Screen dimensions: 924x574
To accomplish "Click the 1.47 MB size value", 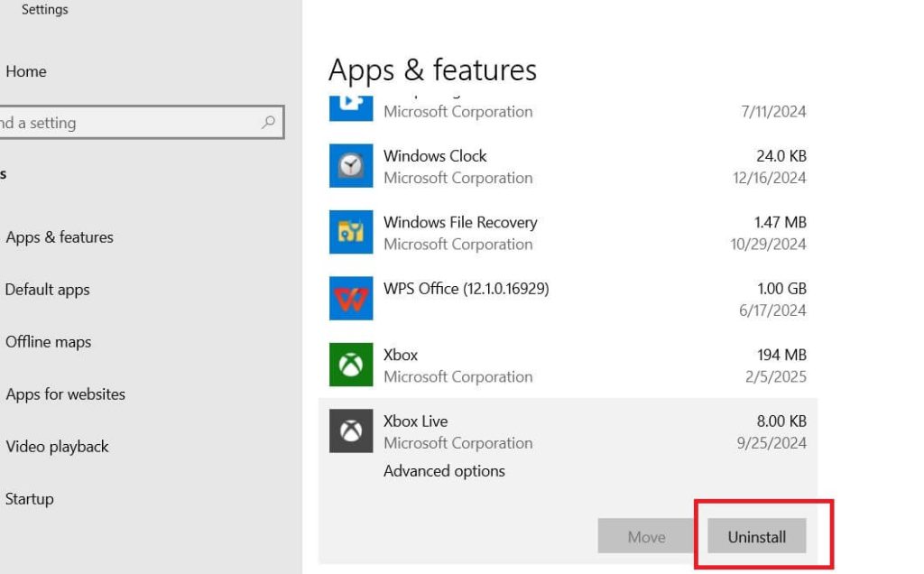I will (x=781, y=222).
